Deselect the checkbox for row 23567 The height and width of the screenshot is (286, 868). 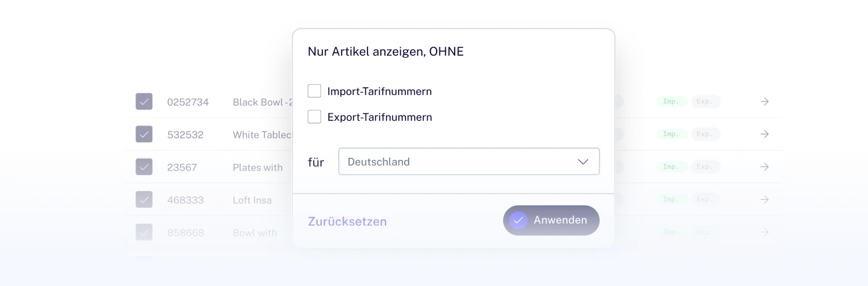144,167
